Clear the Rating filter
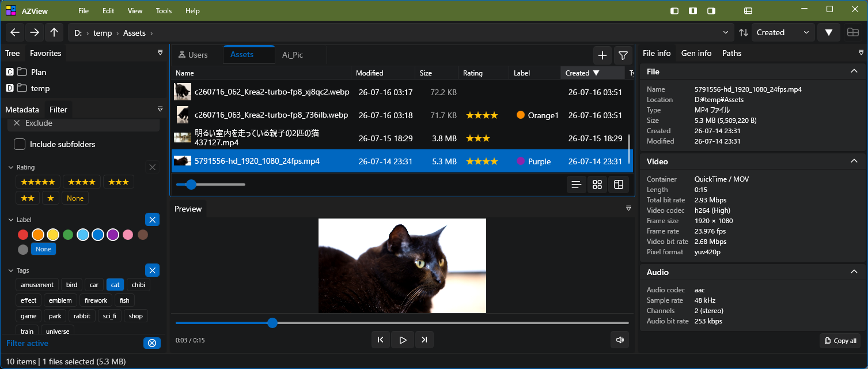Screen dimensions: 868x369 (x=152, y=167)
